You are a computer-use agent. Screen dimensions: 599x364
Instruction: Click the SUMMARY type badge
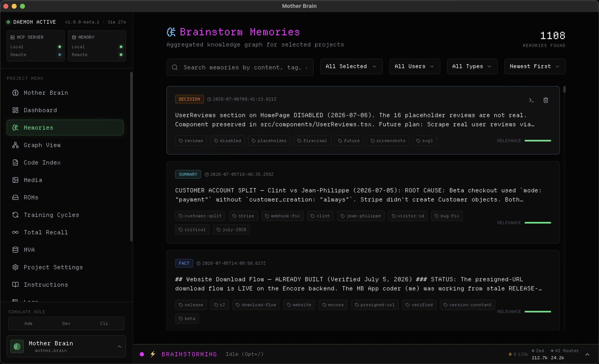point(188,174)
